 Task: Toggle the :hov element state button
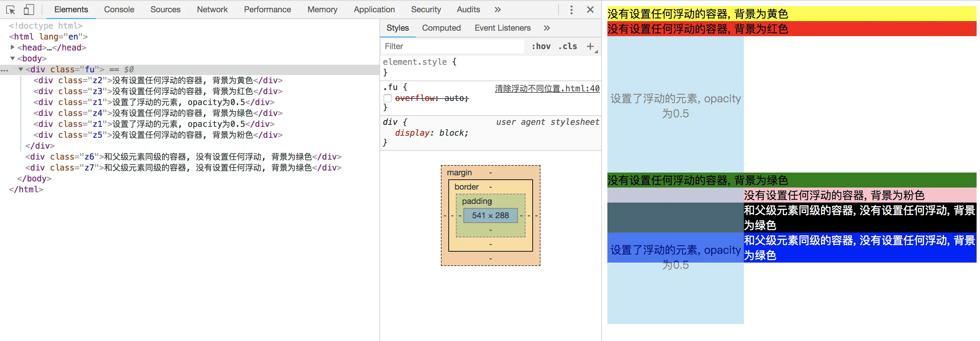coord(541,46)
